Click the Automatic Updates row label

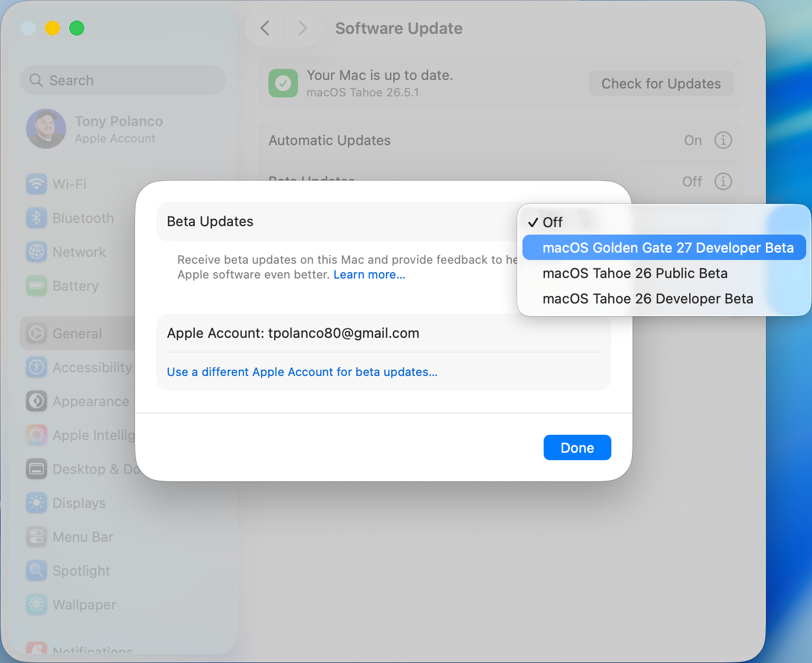(330, 140)
